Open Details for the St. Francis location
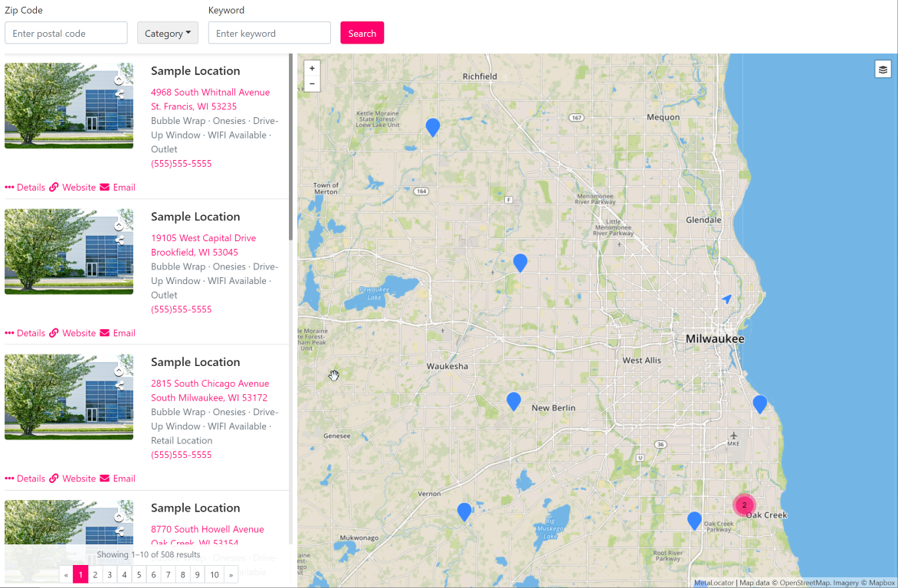898x588 pixels. point(25,188)
